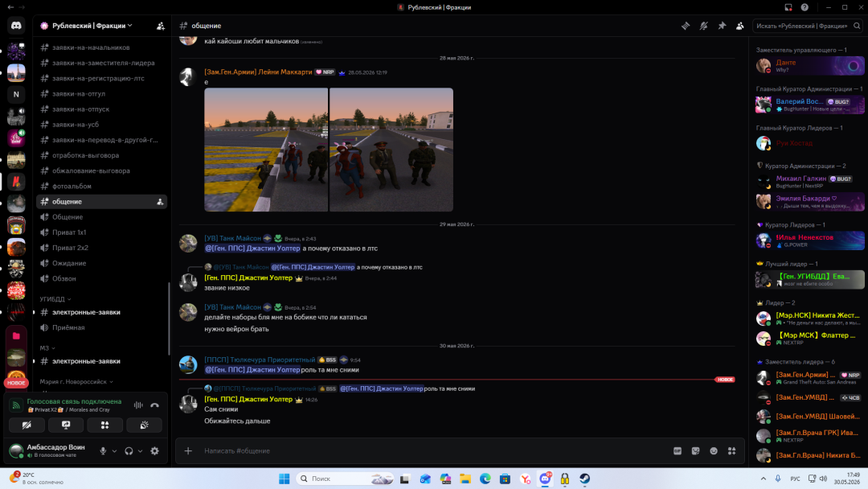Toggle camera on in voice panel

27,425
